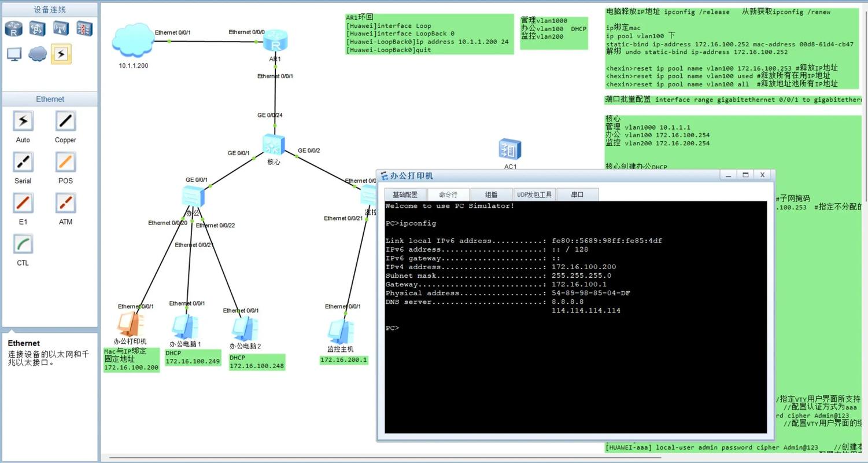
Task: Choose the Auto cable connection type
Action: point(23,122)
